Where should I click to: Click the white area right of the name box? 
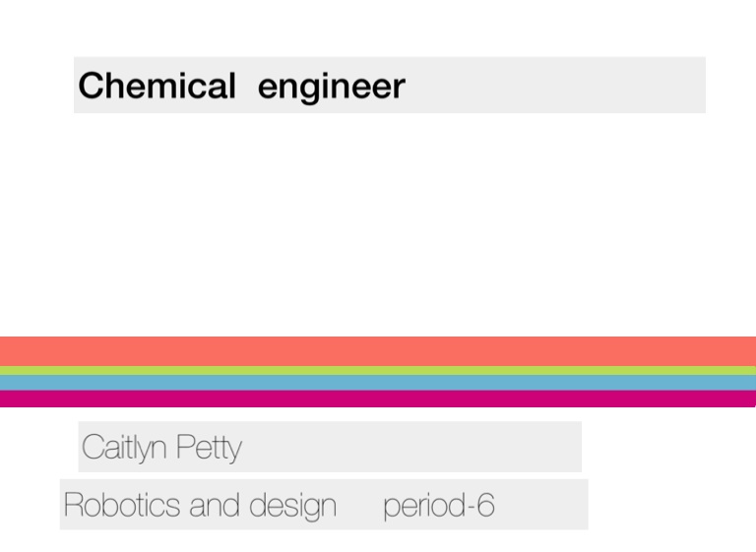pos(669,448)
